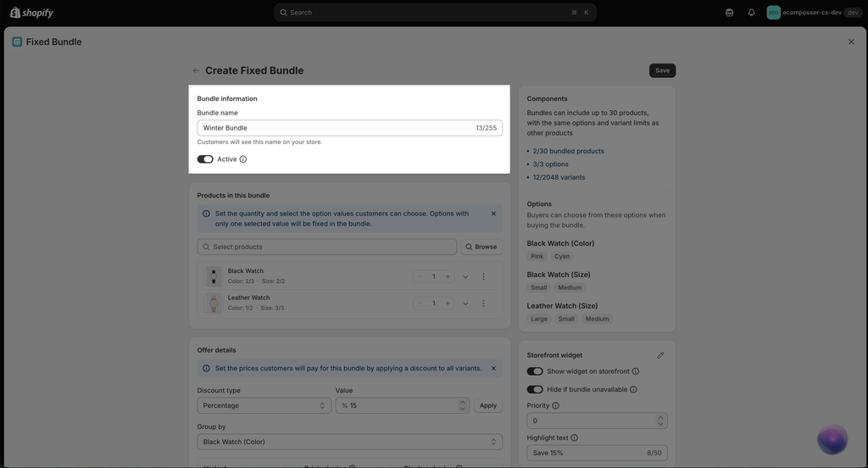Dismiss the offer details info banner
The width and height of the screenshot is (868, 468).
click(493, 368)
